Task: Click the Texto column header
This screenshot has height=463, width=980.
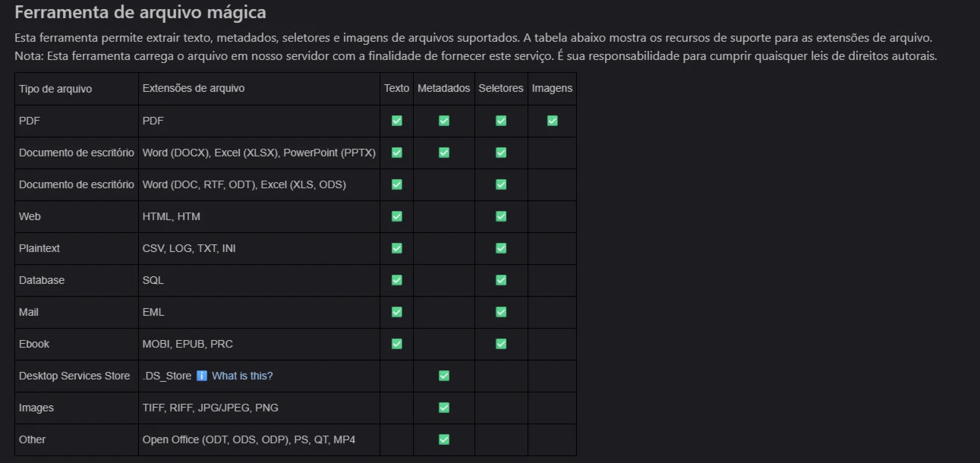Action: (x=396, y=89)
